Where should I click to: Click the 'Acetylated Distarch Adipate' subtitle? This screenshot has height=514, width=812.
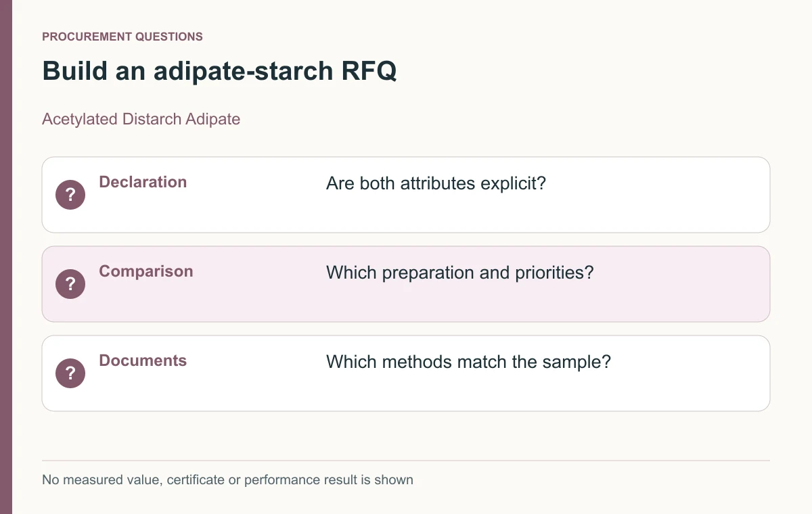[x=141, y=119]
